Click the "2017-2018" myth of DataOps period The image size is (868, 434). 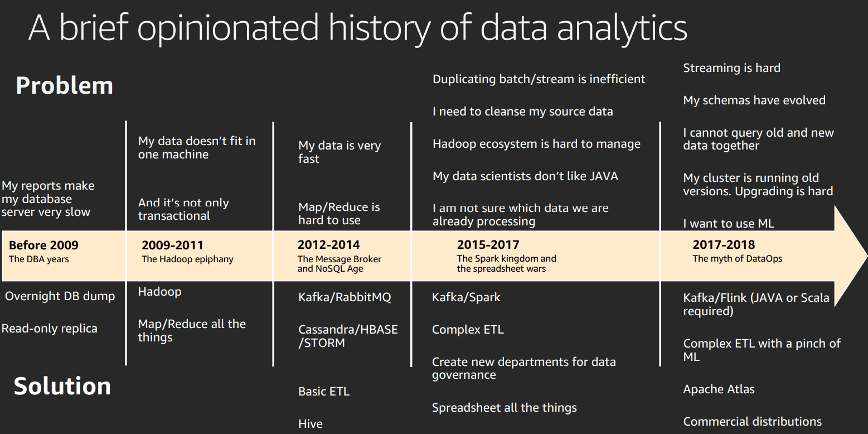724,244
